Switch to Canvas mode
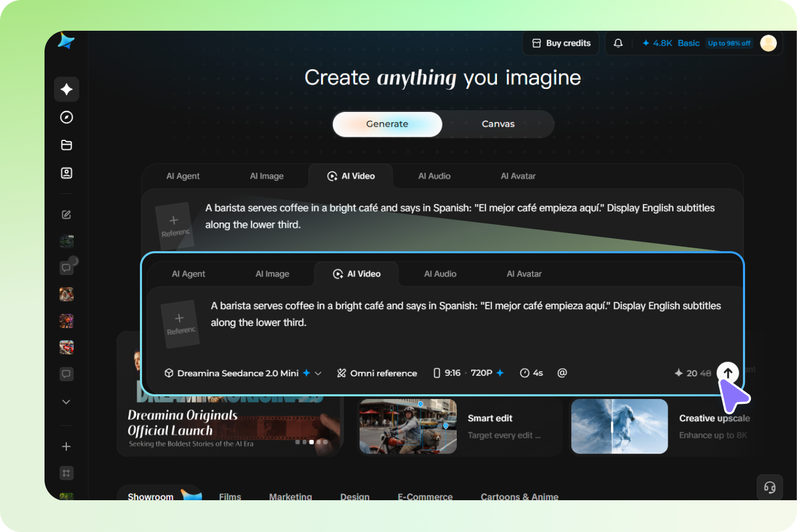The height and width of the screenshot is (532, 797). tap(498, 124)
